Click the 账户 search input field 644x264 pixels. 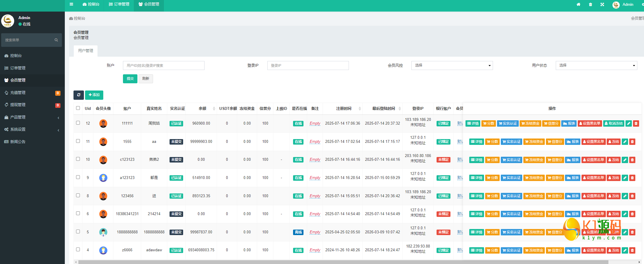163,65
